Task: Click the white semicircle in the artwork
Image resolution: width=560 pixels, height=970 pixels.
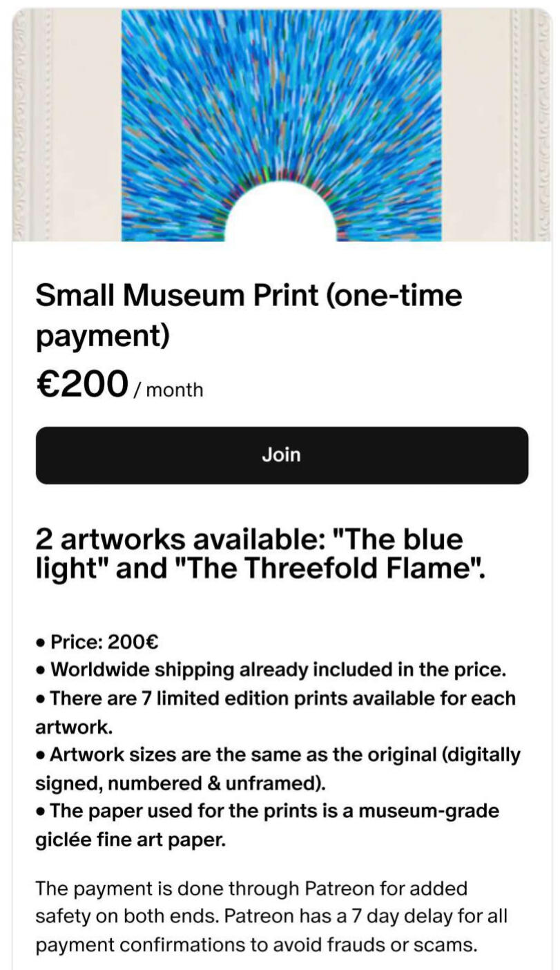Action: pyautogui.click(x=280, y=216)
